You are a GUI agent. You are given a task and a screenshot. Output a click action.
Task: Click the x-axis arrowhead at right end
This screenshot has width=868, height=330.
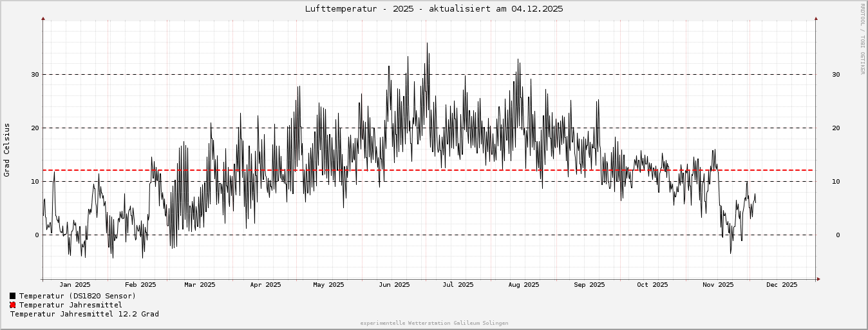(818, 279)
